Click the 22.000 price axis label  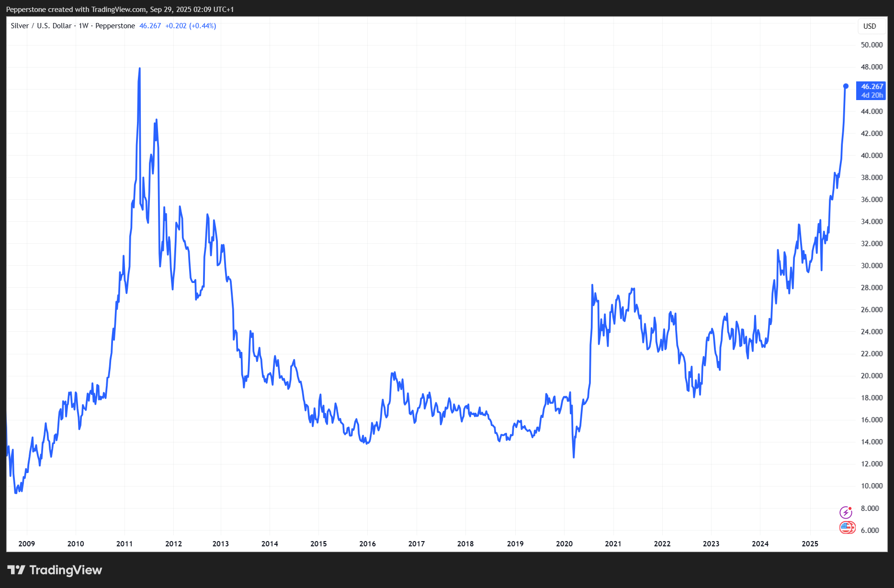coord(871,353)
